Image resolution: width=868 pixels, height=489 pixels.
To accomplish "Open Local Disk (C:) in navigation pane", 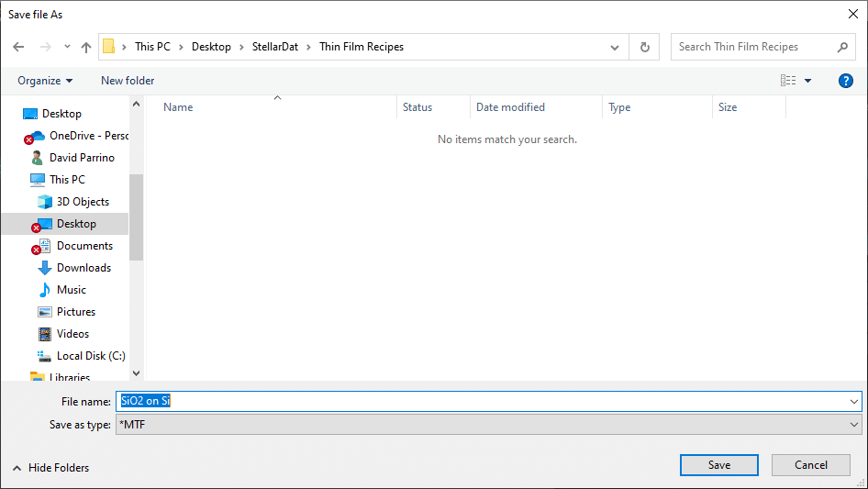I will [x=91, y=356].
